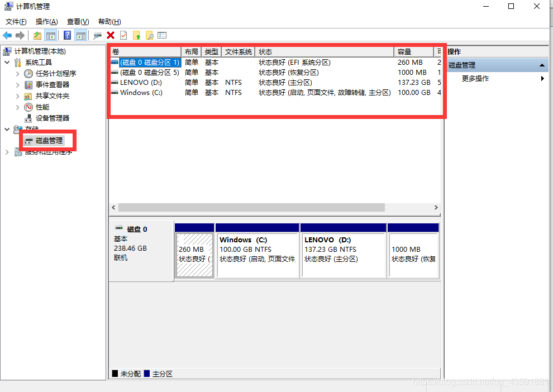
Task: Select 设备管理器 in the tree
Action: point(53,118)
